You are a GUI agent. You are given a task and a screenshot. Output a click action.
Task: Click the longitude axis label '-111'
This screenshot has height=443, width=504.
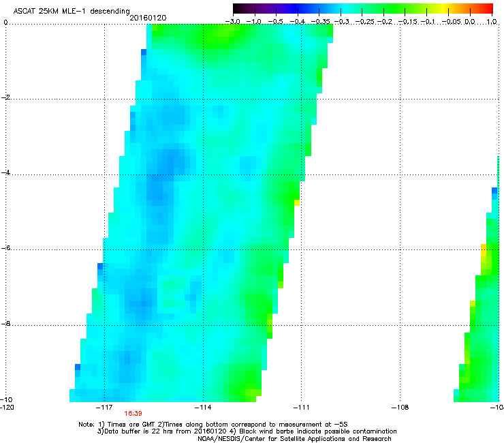tap(301, 408)
